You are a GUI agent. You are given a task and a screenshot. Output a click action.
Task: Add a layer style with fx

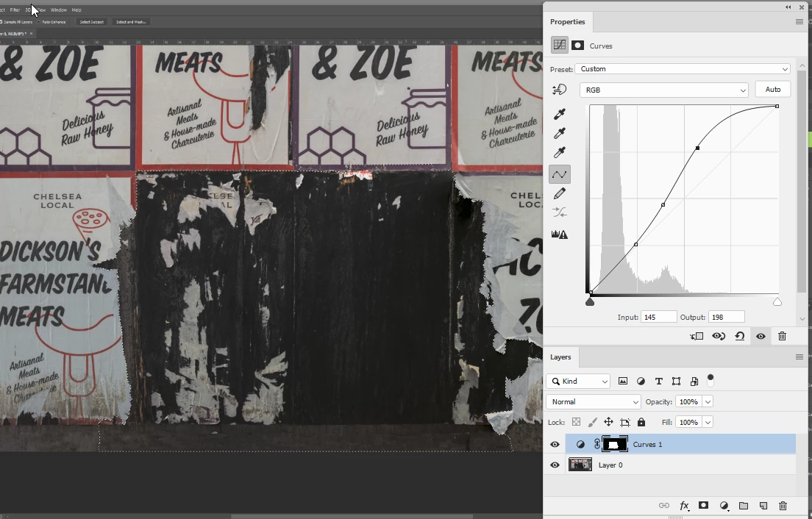pos(684,506)
